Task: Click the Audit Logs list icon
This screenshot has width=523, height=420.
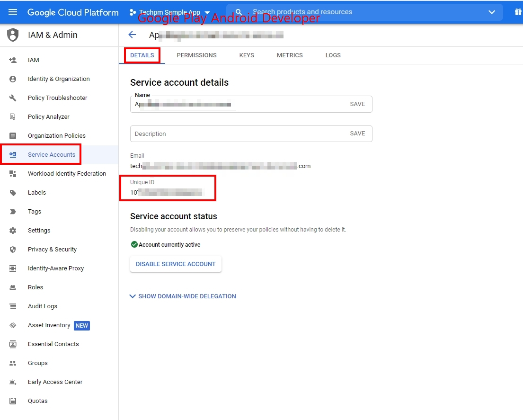Action: (13, 306)
